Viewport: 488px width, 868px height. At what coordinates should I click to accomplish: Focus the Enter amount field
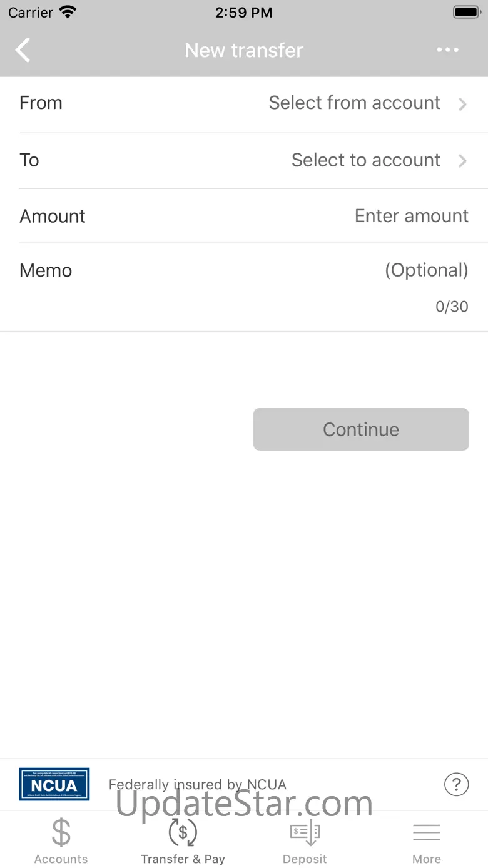[x=411, y=216]
